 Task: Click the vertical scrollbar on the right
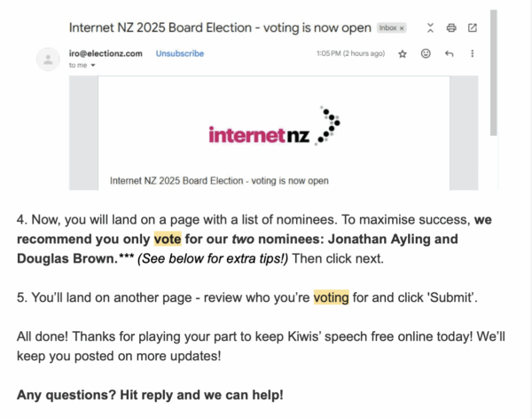493,71
